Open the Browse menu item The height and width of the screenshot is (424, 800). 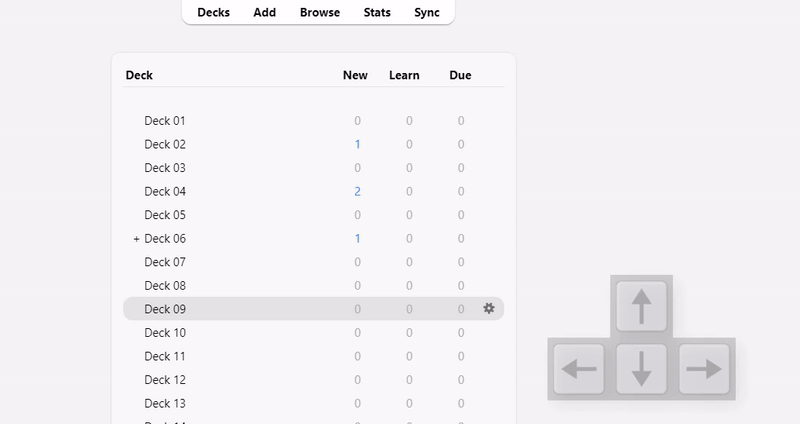(x=320, y=13)
